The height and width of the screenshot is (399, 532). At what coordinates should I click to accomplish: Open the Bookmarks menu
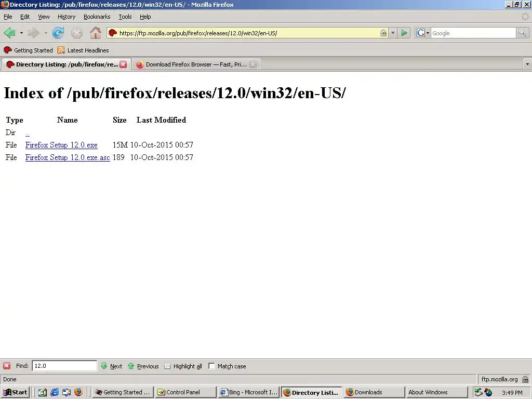97,17
